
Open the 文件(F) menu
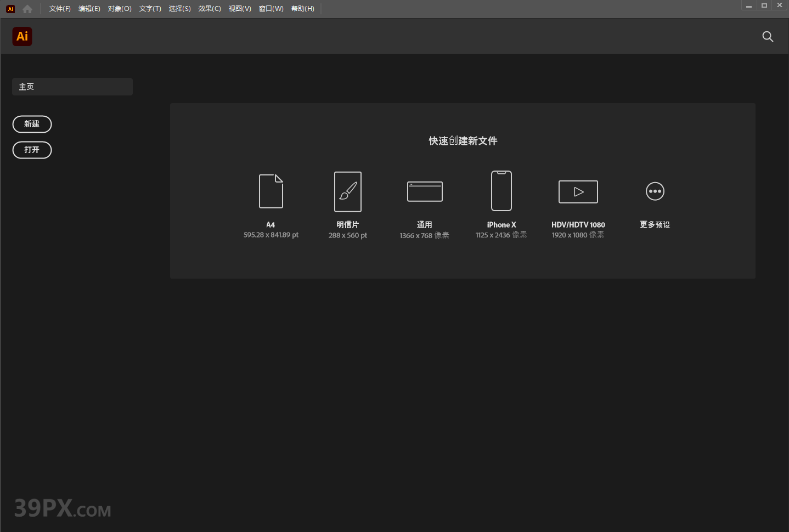point(60,9)
